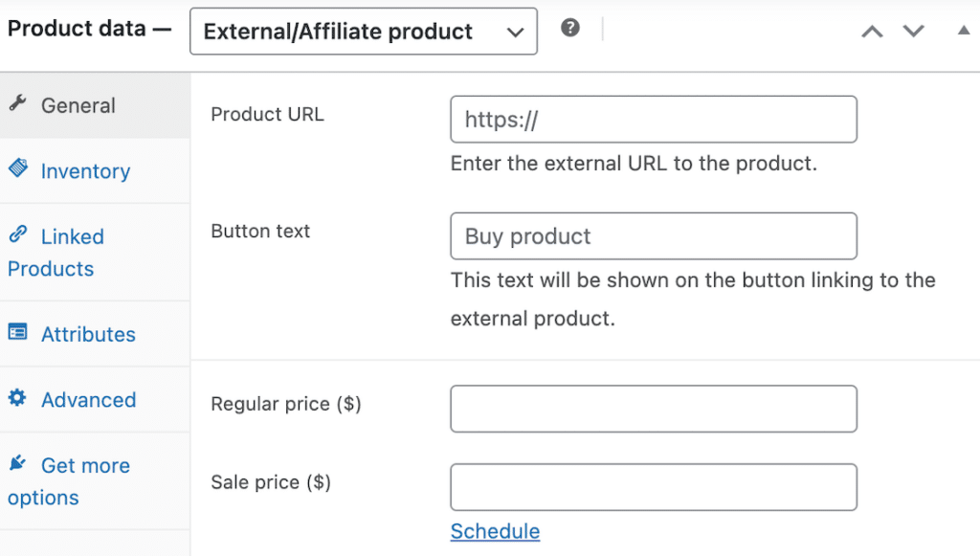
Task: Click the down chevron to move panel down
Action: tap(913, 31)
